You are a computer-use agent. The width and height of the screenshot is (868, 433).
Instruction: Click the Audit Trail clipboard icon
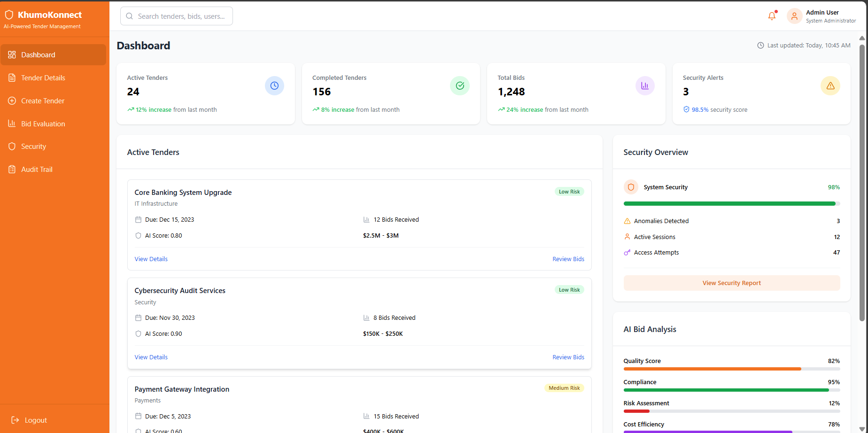pos(12,169)
